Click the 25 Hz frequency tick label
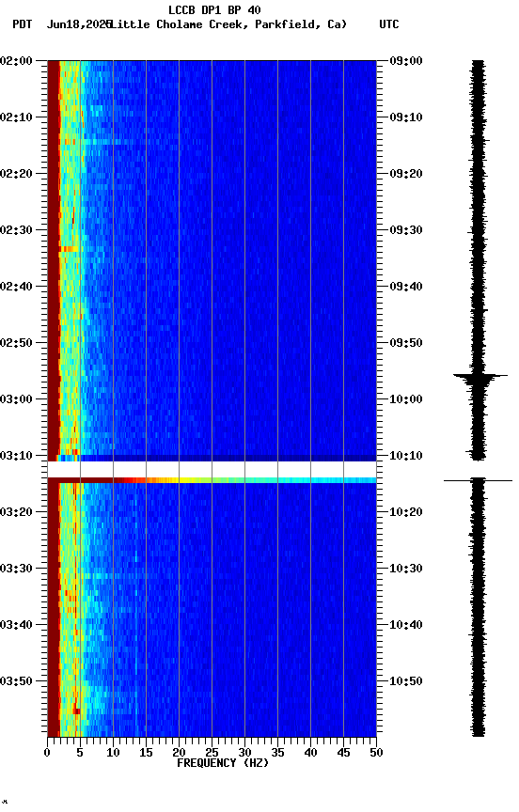The image size is (519, 812). point(212,753)
